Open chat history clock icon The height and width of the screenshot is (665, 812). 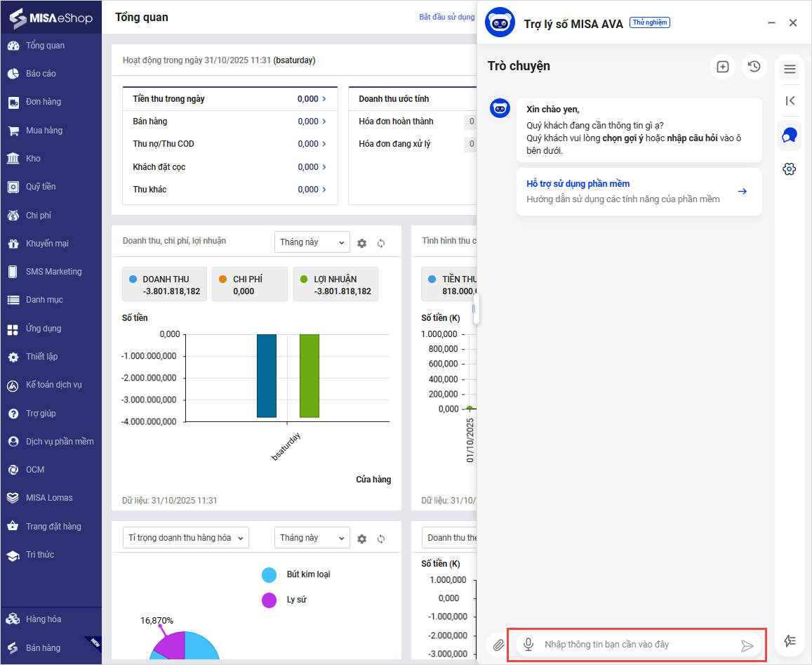tap(754, 67)
